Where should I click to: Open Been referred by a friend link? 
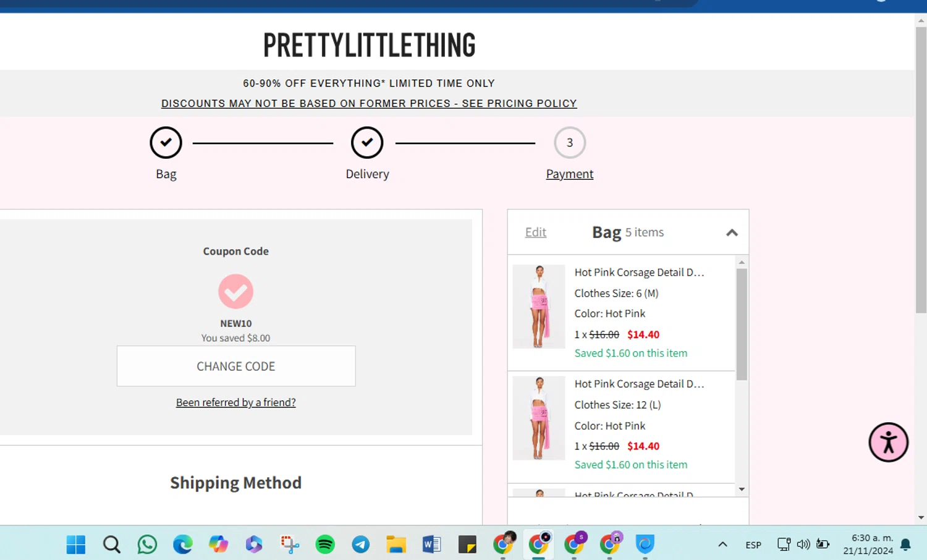point(235,402)
